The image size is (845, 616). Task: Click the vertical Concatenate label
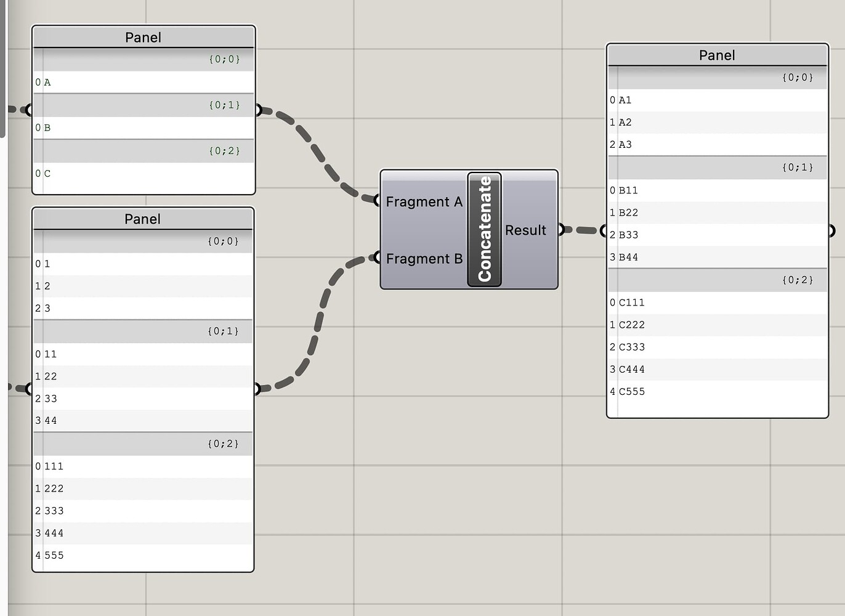[485, 229]
